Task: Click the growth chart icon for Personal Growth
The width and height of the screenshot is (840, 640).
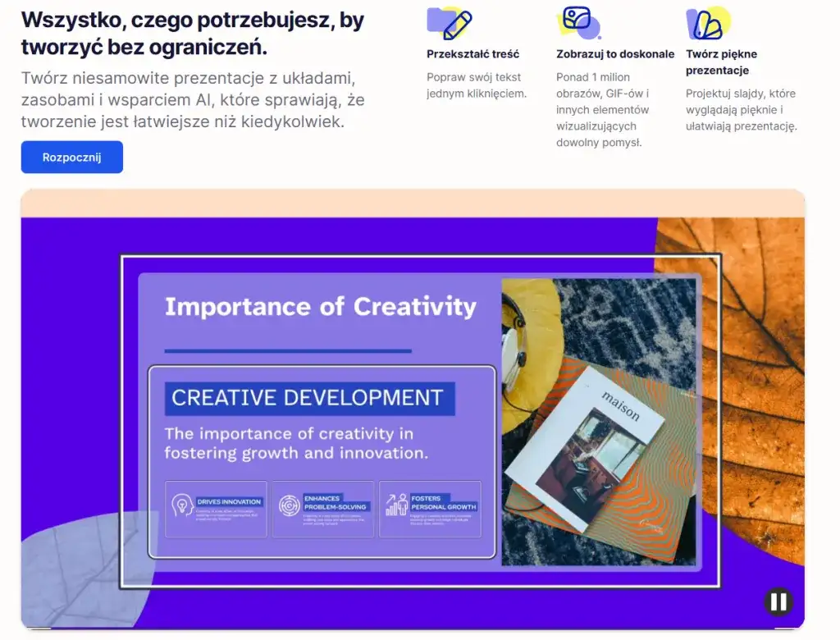Action: coord(396,505)
